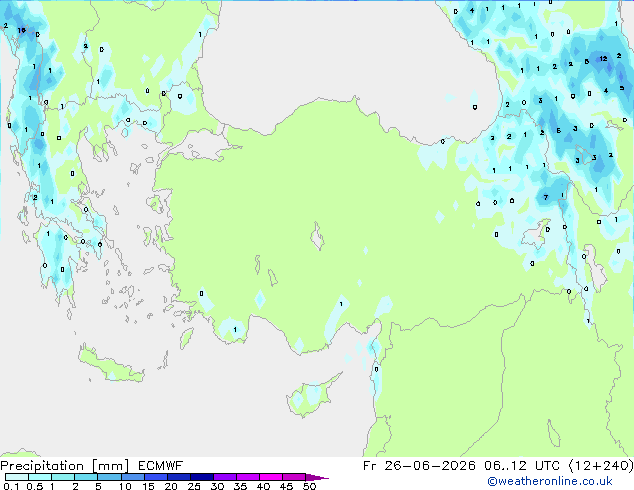The image size is (634, 490).
Task: Click the legend scale label '25'
Action: point(194,486)
